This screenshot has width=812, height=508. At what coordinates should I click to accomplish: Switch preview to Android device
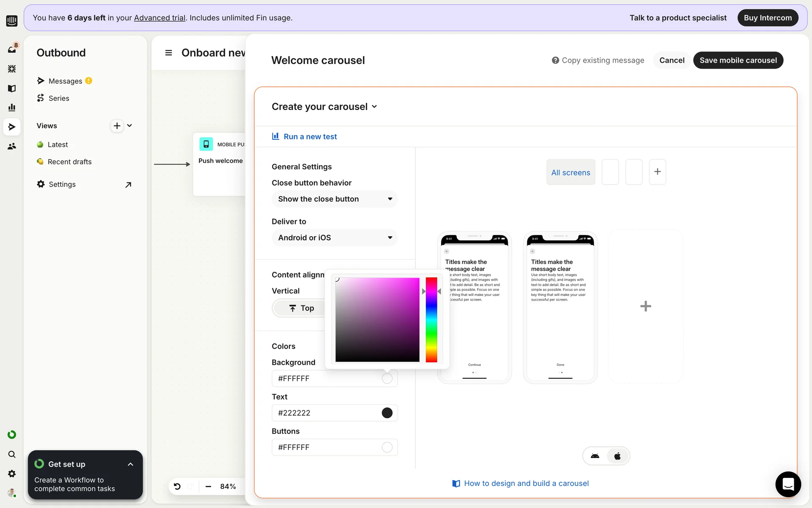pos(595,456)
